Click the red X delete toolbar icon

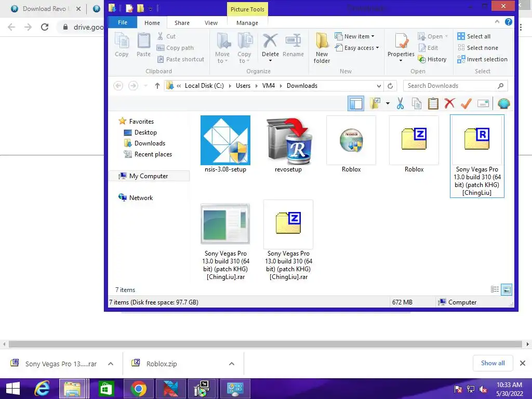pos(449,103)
